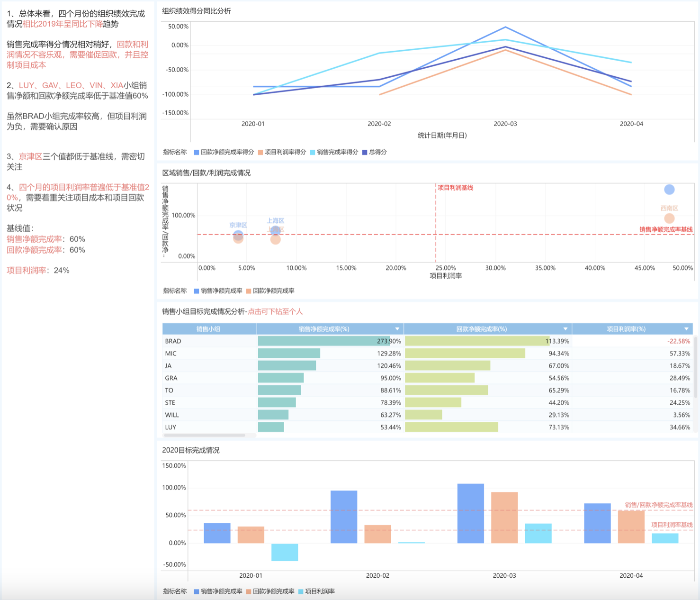Toggle 项目利润率 legend swatch in bottom chart
This screenshot has height=600, width=700.
(x=301, y=591)
